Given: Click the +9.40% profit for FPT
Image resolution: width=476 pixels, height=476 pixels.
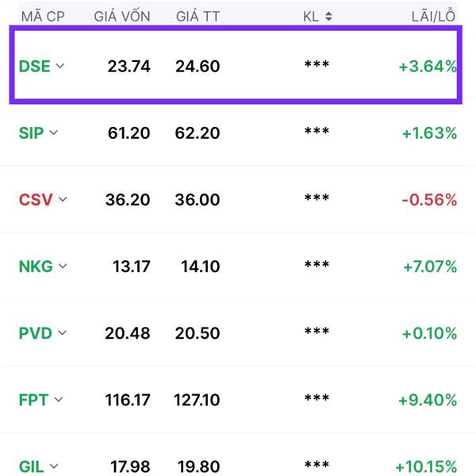Looking at the screenshot, I should [x=428, y=400].
